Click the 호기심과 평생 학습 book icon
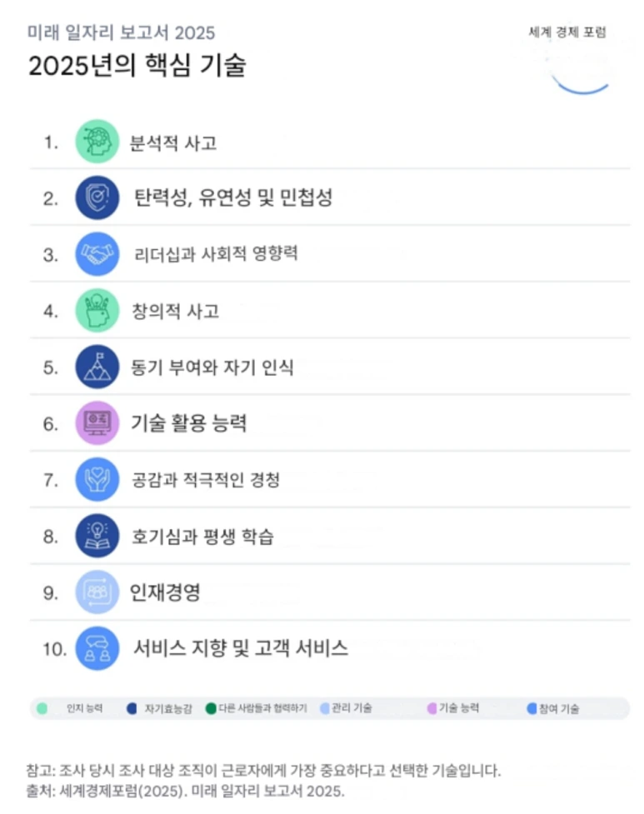The height and width of the screenshot is (814, 644). (x=97, y=537)
